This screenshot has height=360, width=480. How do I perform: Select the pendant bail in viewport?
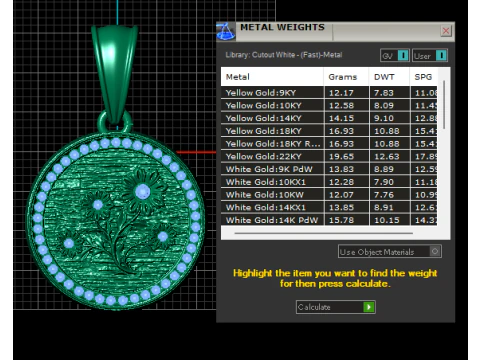[x=114, y=73]
